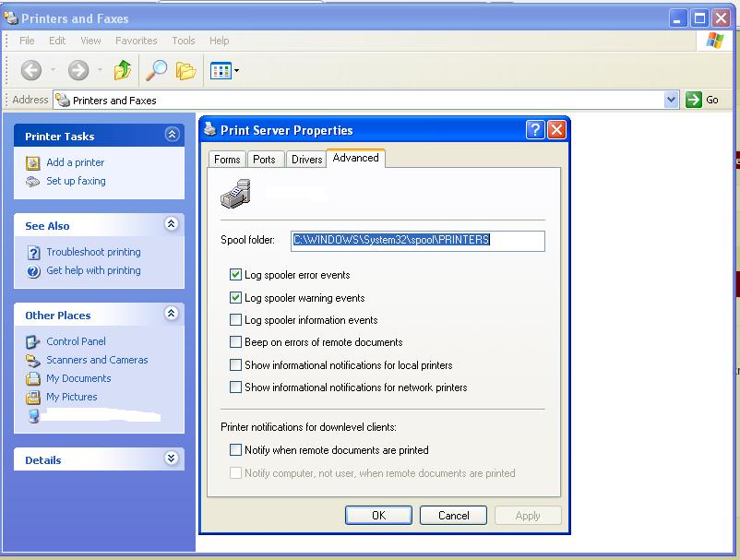Screen dimensions: 740x560
Task: Enable Notify when remote documents are printed
Action: click(235, 450)
